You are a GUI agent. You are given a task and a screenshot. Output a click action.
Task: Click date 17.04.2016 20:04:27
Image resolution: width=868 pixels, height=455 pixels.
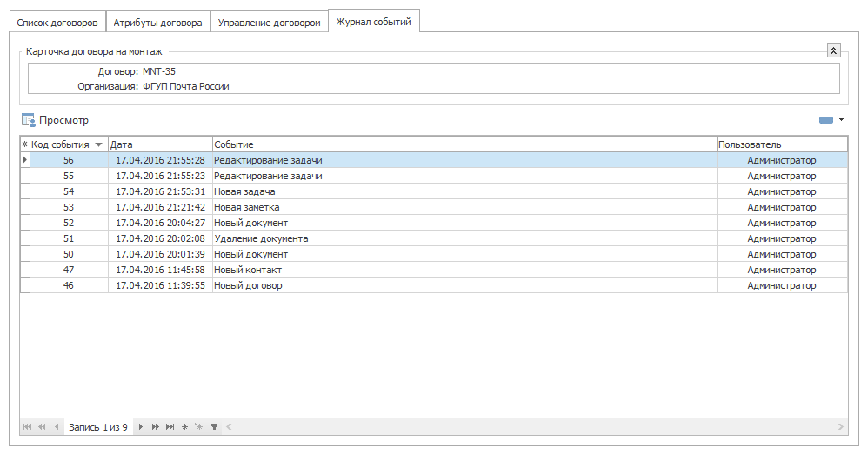tap(160, 223)
